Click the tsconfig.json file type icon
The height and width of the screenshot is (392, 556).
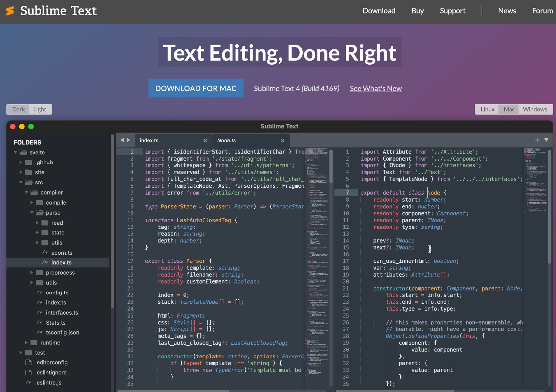40,332
